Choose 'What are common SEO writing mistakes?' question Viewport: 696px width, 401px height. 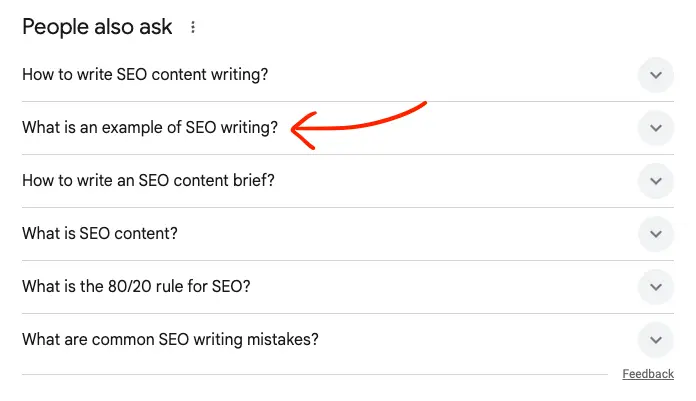pyautogui.click(x=170, y=340)
